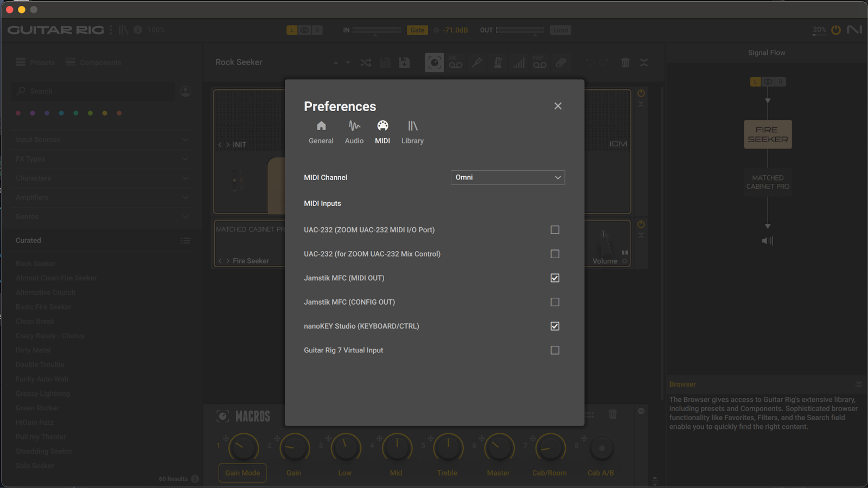Click the redo arrow in rack toolbar
868x488 pixels.
point(604,63)
